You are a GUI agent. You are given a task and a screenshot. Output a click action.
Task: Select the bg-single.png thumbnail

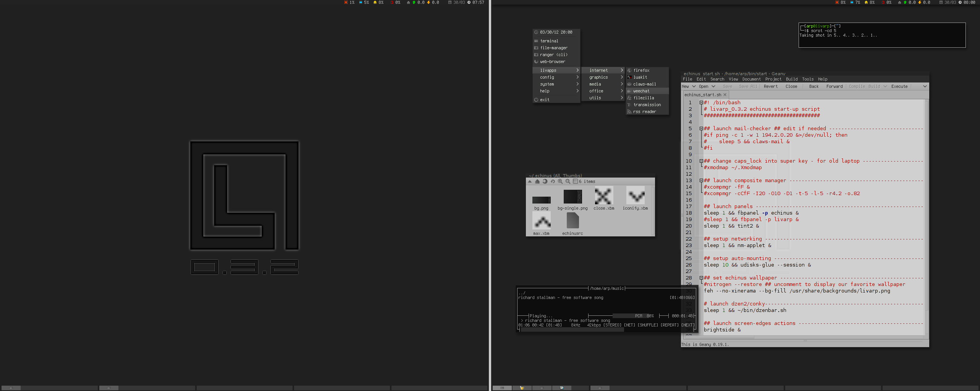click(572, 197)
